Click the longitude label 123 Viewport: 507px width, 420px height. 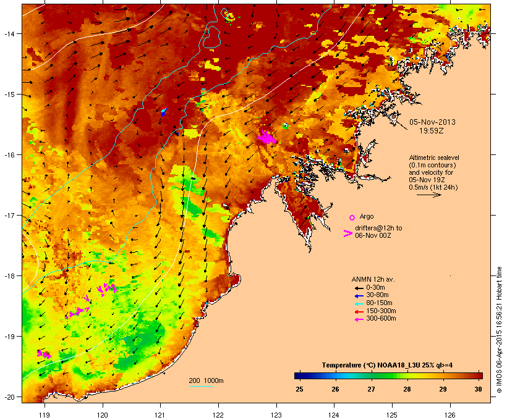276,415
